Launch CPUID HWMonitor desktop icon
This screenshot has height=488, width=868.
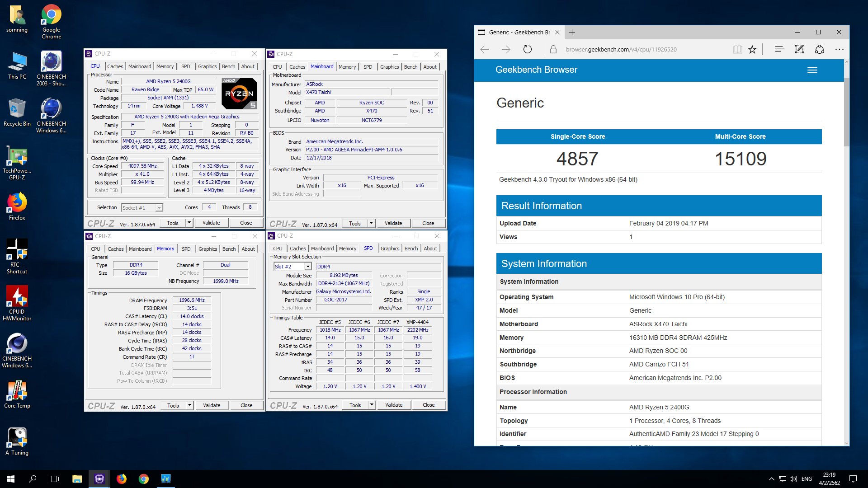17,304
